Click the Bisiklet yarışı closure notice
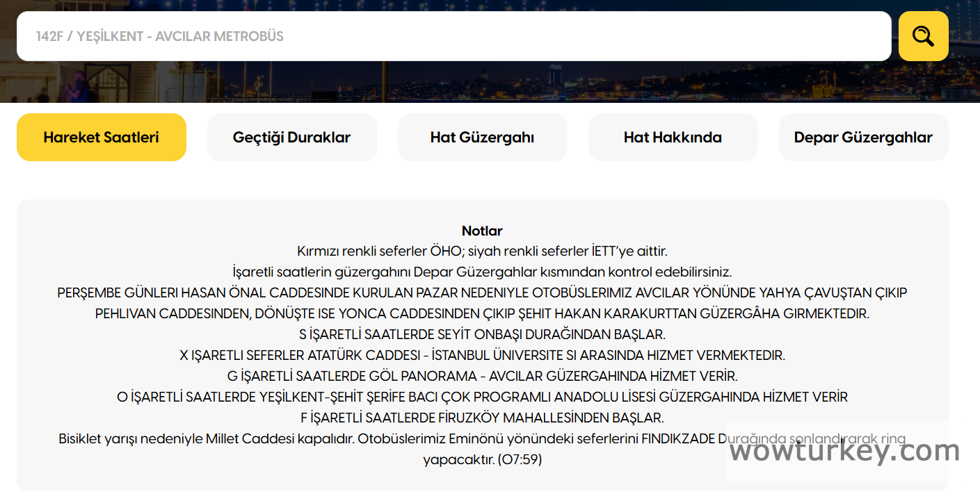This screenshot has height=501, width=980. (383, 438)
